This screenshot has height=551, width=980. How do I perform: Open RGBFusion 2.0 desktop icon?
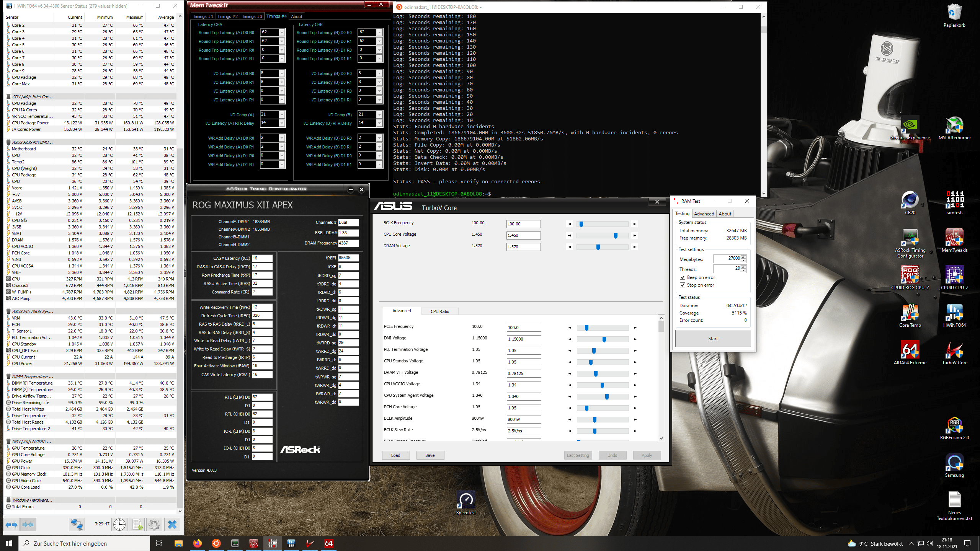point(954,428)
